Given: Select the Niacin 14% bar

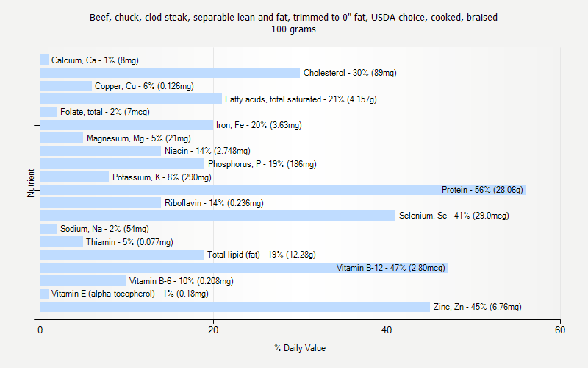Looking at the screenshot, I should point(101,151).
